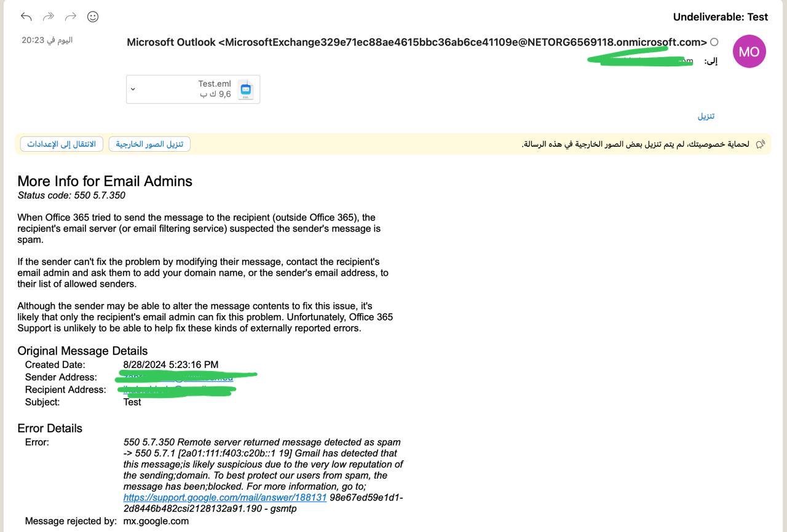787x532 pixels.
Task: Click the تنزيل الصور الخارجية button
Action: pyautogui.click(x=149, y=144)
